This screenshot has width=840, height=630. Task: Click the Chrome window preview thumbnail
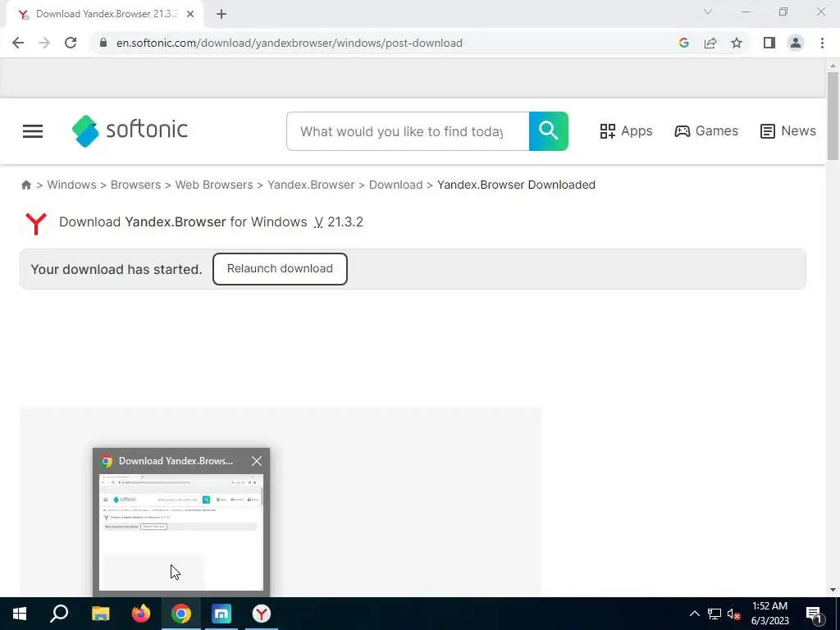tap(181, 532)
